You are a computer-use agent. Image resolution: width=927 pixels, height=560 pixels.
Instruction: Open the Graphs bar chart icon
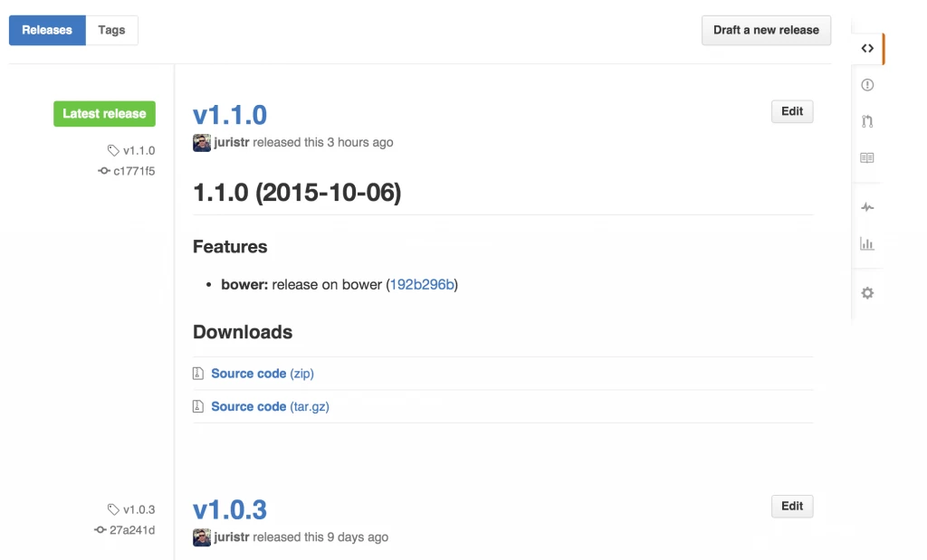(867, 244)
